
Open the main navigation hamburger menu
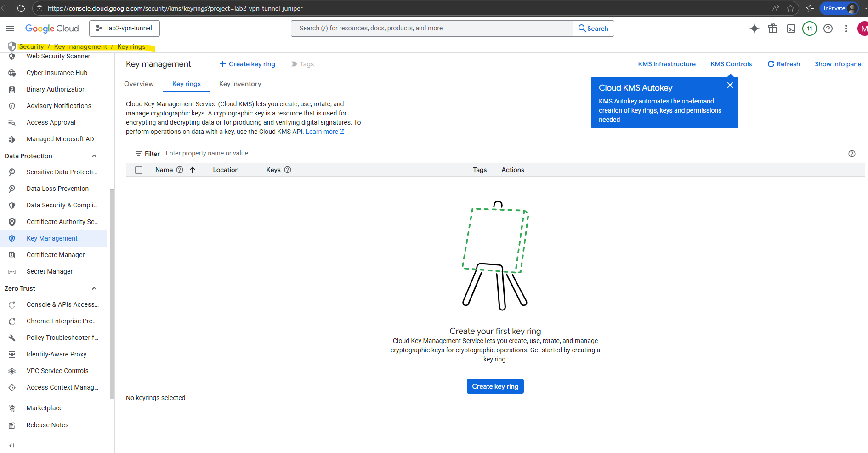(x=10, y=29)
